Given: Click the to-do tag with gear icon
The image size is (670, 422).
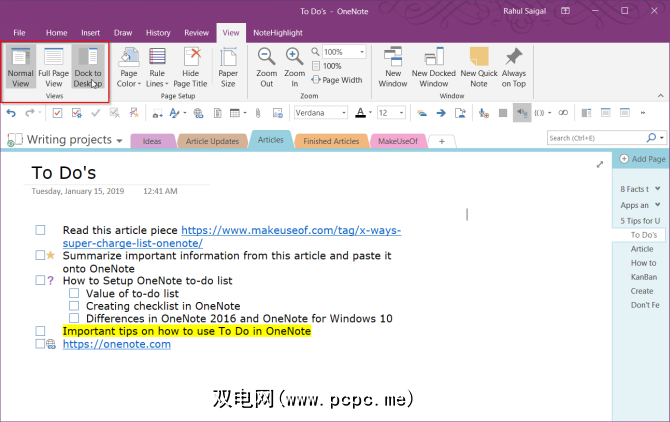Looking at the screenshot, I should point(76,113).
